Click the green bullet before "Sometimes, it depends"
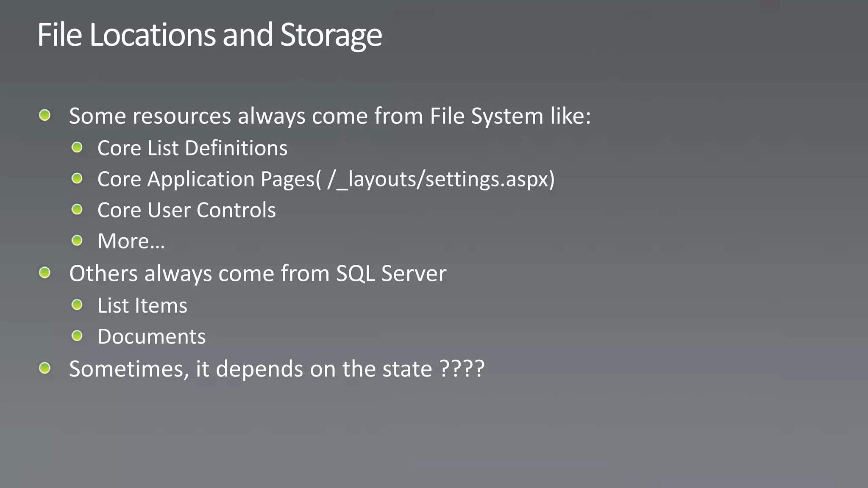Screen dimensions: 868x488 click(x=45, y=368)
